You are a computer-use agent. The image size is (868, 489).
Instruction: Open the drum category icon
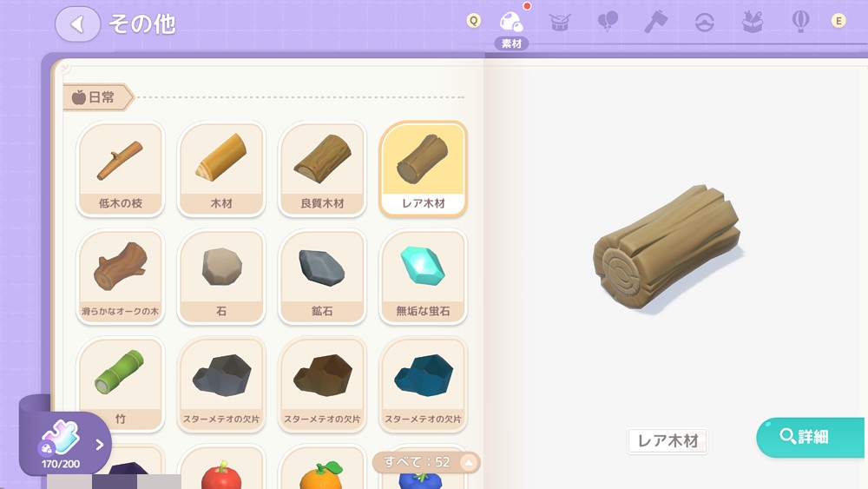click(560, 23)
